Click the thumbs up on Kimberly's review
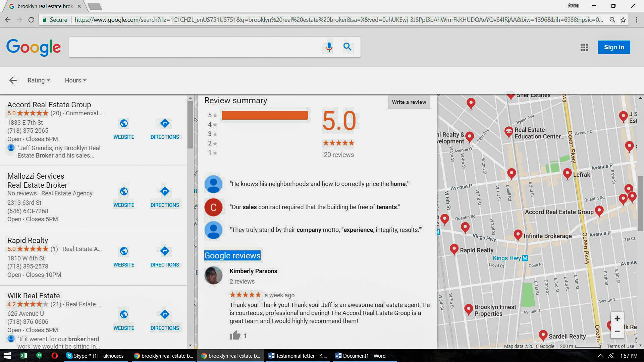644x362 pixels. pos(235,335)
